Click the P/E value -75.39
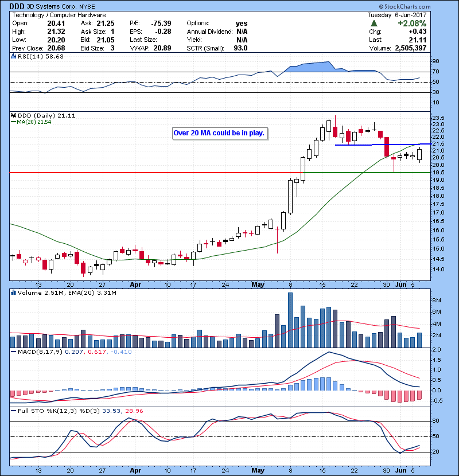459x476 pixels. click(x=161, y=24)
